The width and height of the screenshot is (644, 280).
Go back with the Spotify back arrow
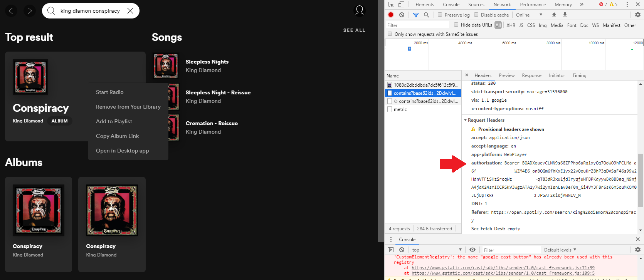[x=11, y=11]
